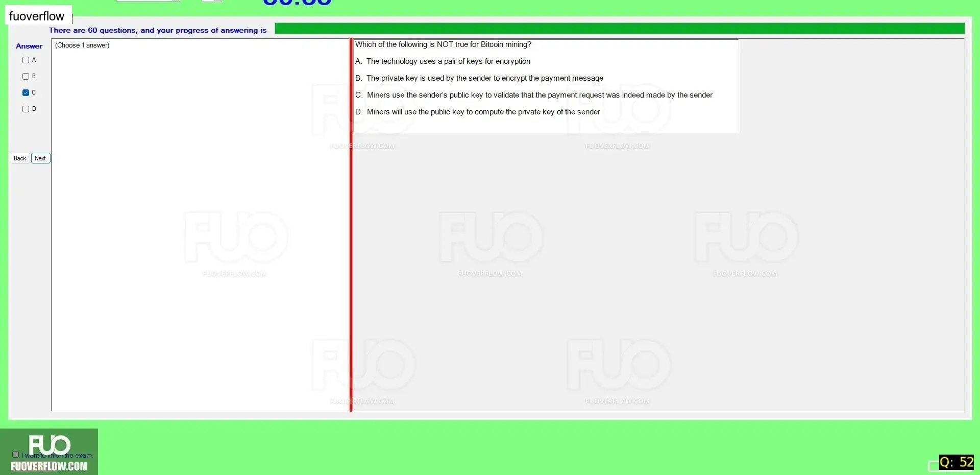Viewport: 980px width, 475px height.
Task: Click the '(Choose 1 answer)' instruction text
Action: coord(82,45)
